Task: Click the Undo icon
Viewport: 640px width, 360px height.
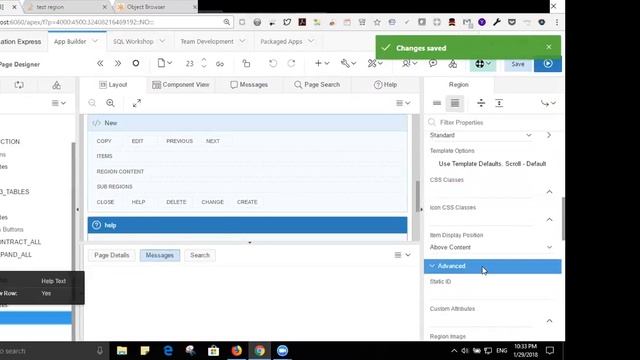Action: (273, 63)
